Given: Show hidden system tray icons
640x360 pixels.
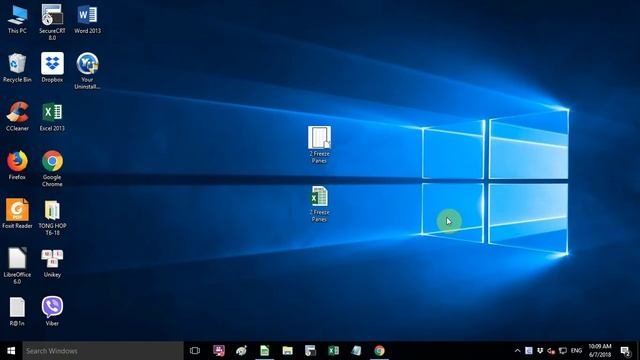Looking at the screenshot, I should coord(518,351).
